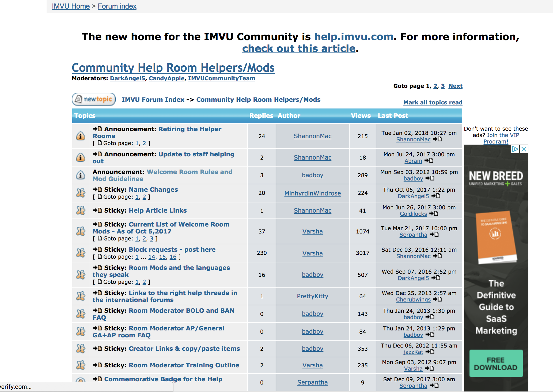The height and width of the screenshot is (392, 553).
Task: Click info icon for Welcome Room Rules announcement
Action: click(x=81, y=175)
